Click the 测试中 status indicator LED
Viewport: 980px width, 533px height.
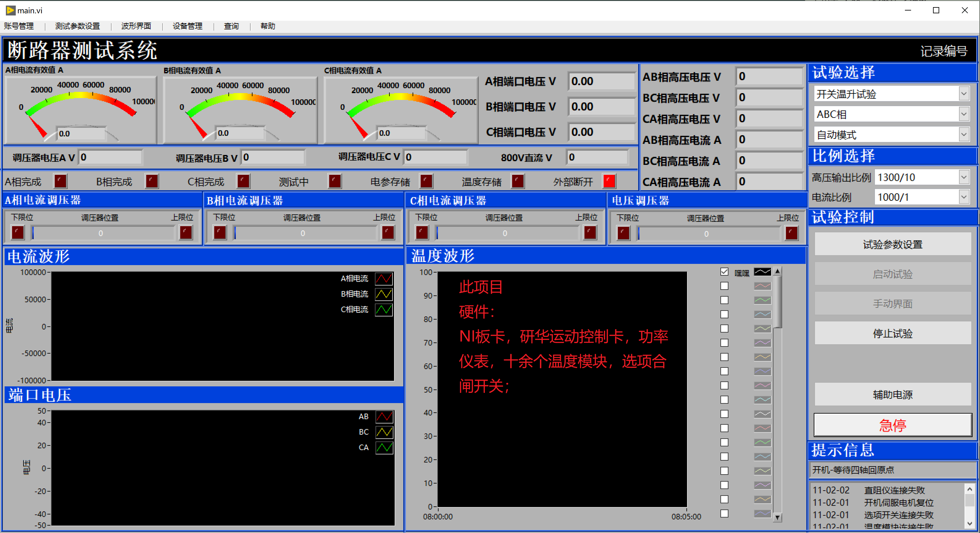tap(334, 181)
